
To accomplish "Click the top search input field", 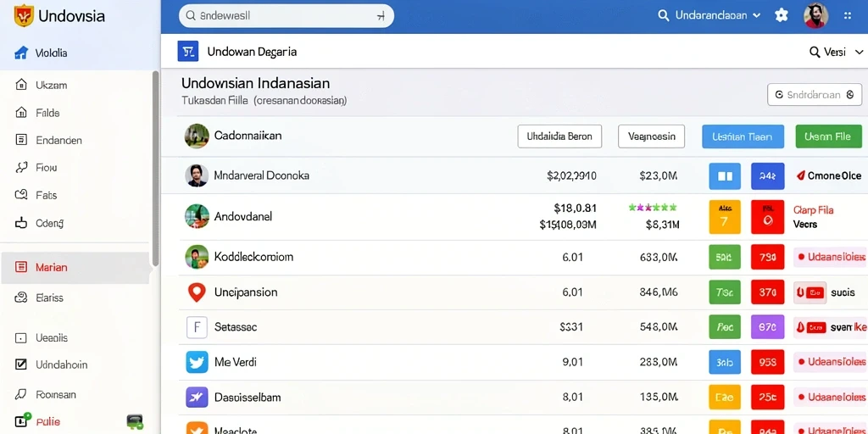I will coord(287,16).
